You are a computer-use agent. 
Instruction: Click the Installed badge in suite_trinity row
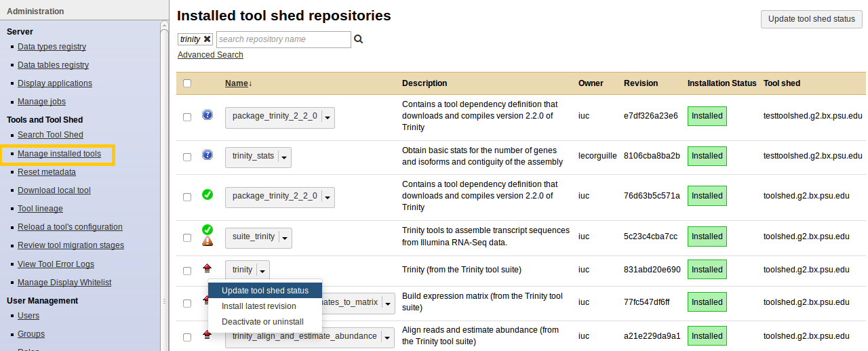coord(707,236)
